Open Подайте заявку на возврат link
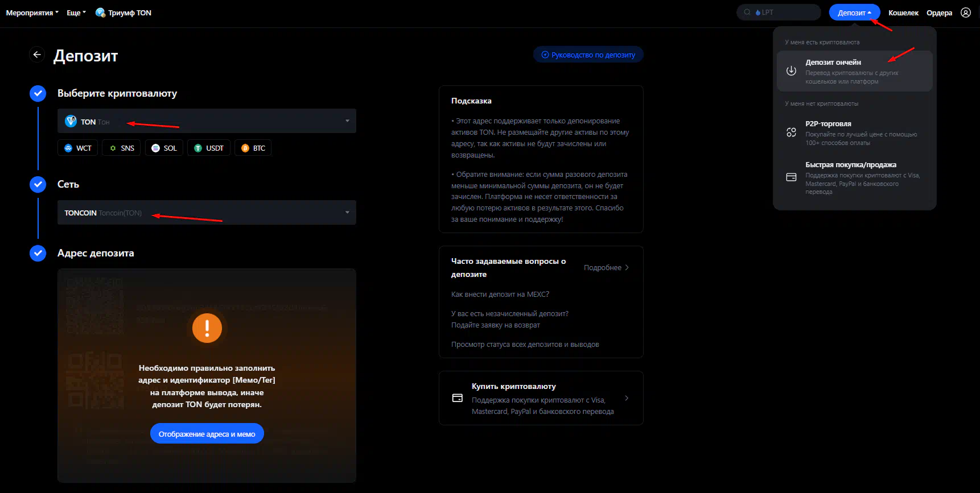The width and height of the screenshot is (980, 493). pyautogui.click(x=495, y=325)
